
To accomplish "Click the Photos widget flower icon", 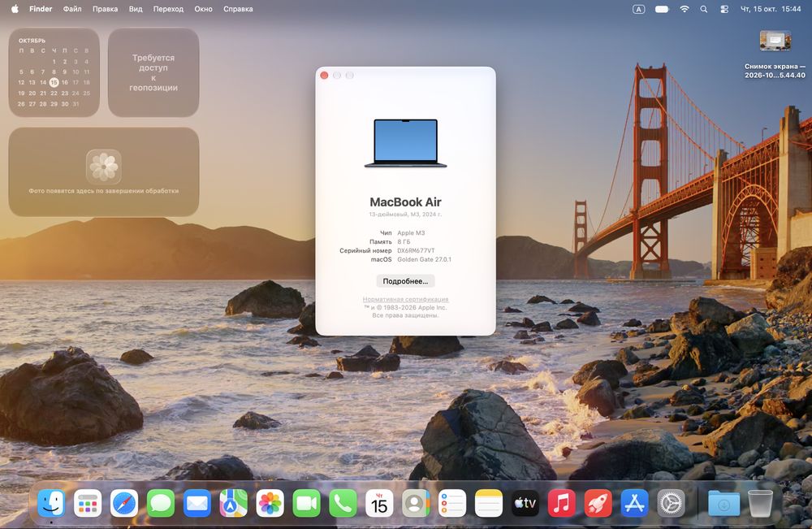I will click(104, 167).
